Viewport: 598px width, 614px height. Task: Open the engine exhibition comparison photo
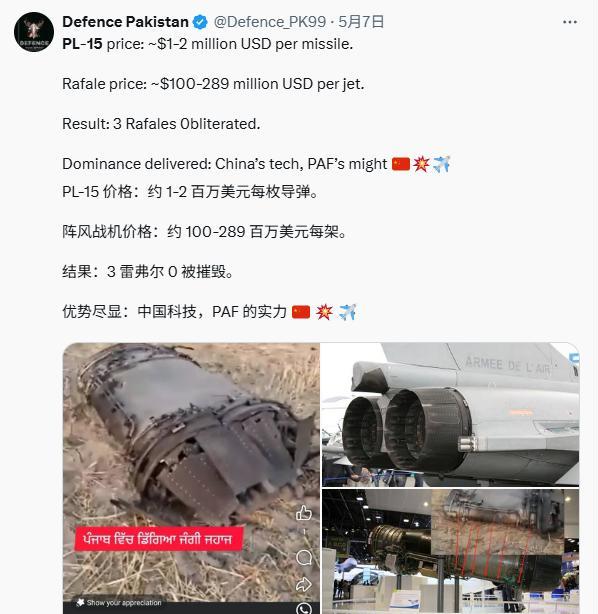[450, 551]
